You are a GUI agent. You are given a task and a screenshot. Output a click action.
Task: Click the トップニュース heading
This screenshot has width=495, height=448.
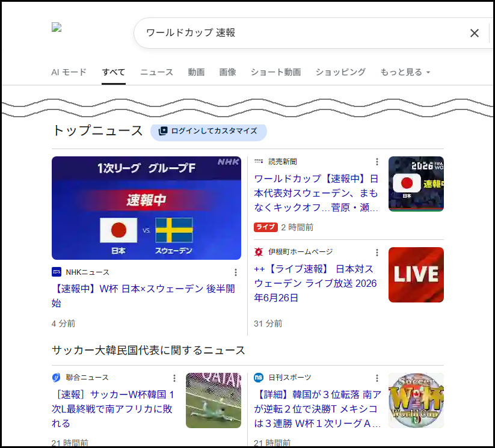[x=97, y=130]
